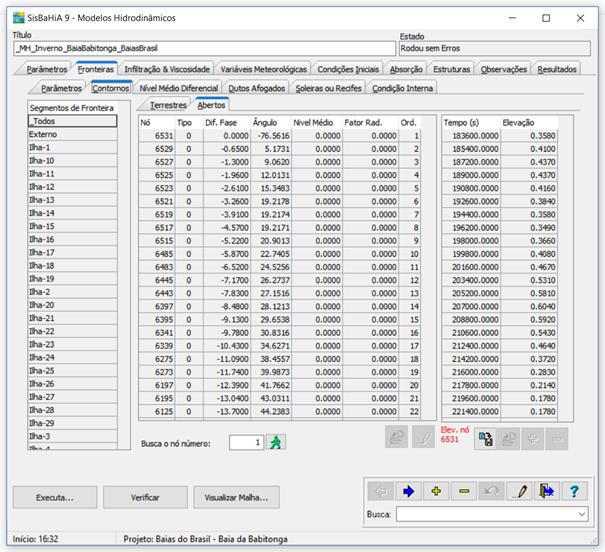The width and height of the screenshot is (605, 552).
Task: Select segment Ilha-2 in the list
Action: [x=73, y=292]
